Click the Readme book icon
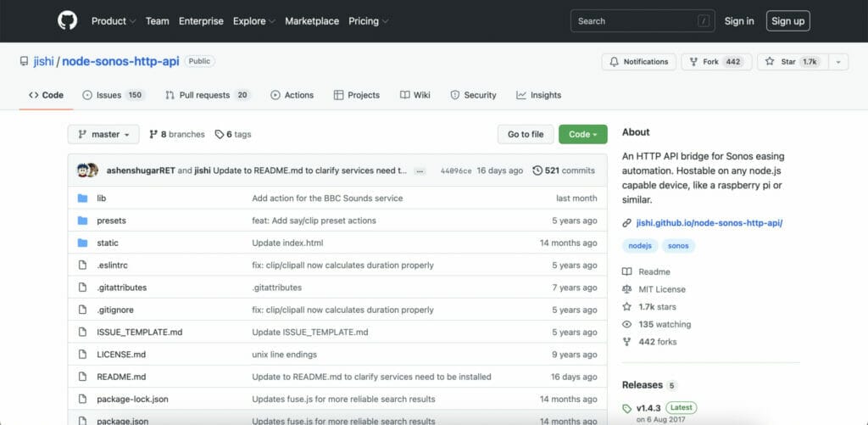 (x=627, y=271)
